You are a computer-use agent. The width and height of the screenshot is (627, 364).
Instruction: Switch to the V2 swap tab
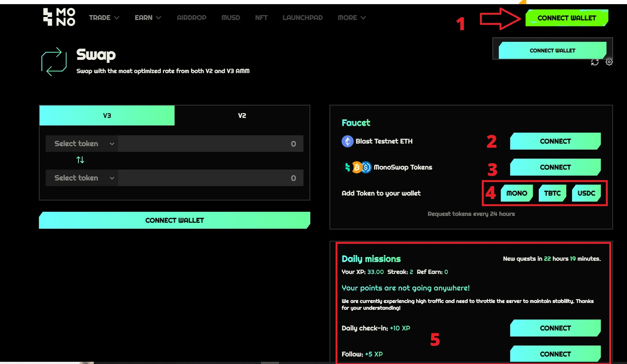tap(242, 116)
